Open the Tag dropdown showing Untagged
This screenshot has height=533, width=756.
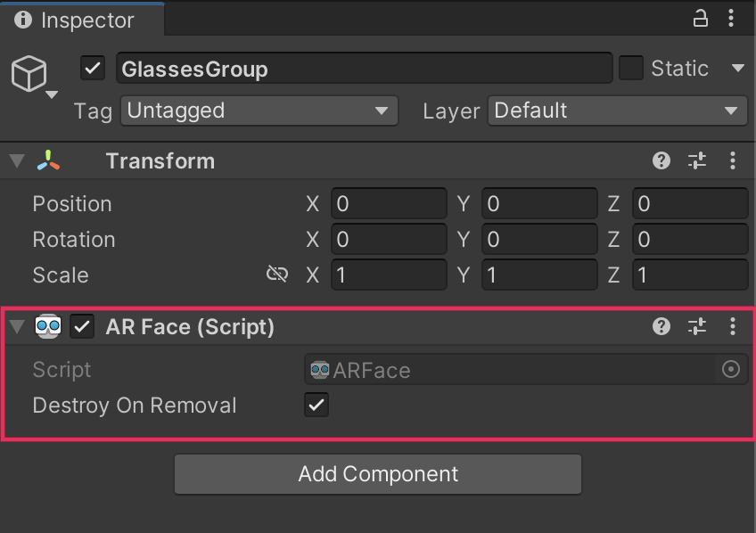pos(259,111)
